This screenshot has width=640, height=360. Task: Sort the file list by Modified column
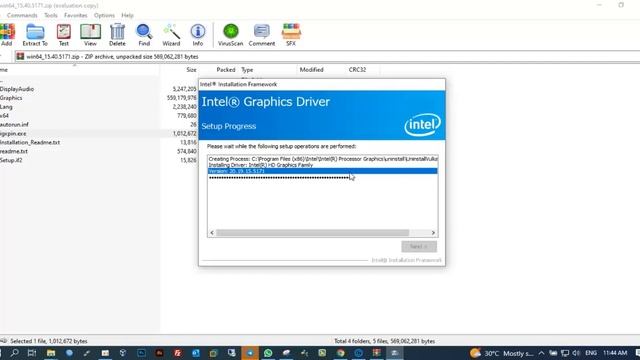(311, 70)
